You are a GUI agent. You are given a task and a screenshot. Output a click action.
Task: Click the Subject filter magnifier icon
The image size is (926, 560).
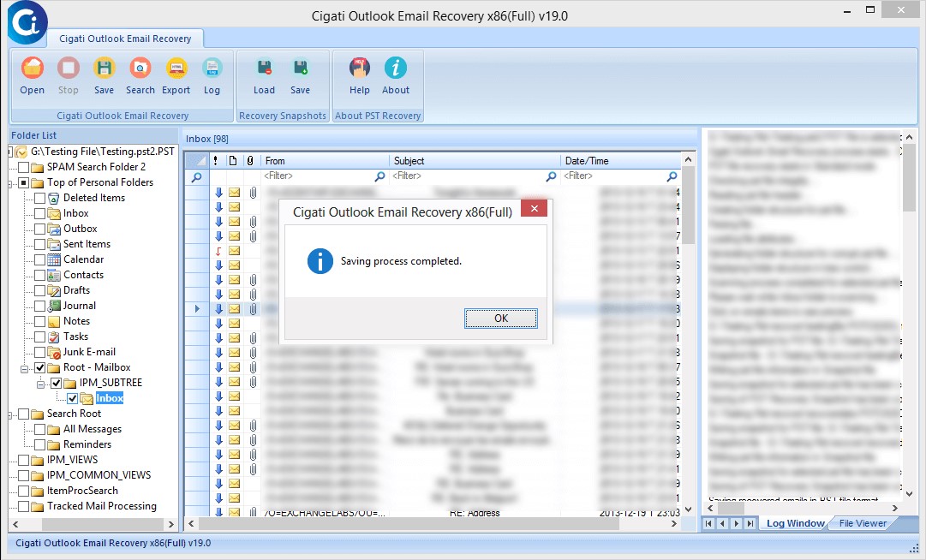[551, 176]
